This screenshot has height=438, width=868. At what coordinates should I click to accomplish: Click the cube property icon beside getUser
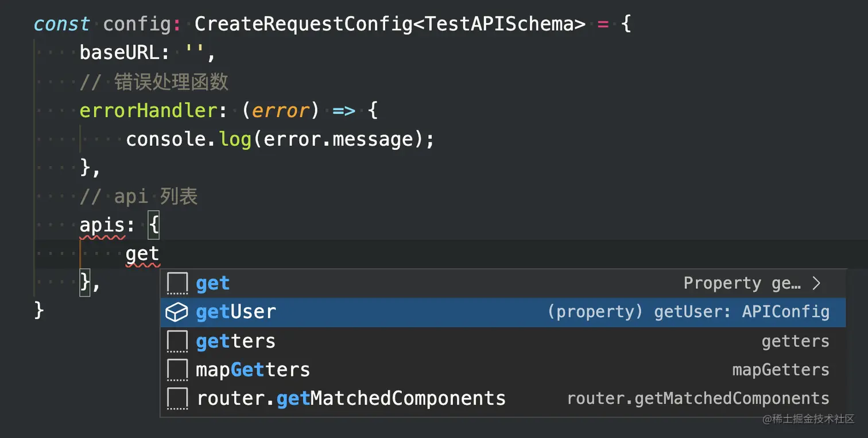pyautogui.click(x=177, y=312)
